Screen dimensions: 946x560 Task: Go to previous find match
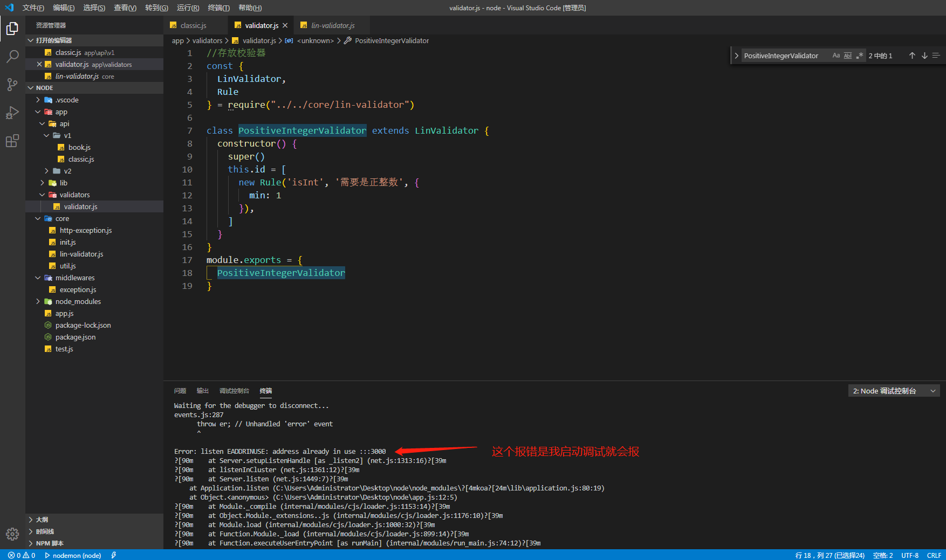pos(912,56)
